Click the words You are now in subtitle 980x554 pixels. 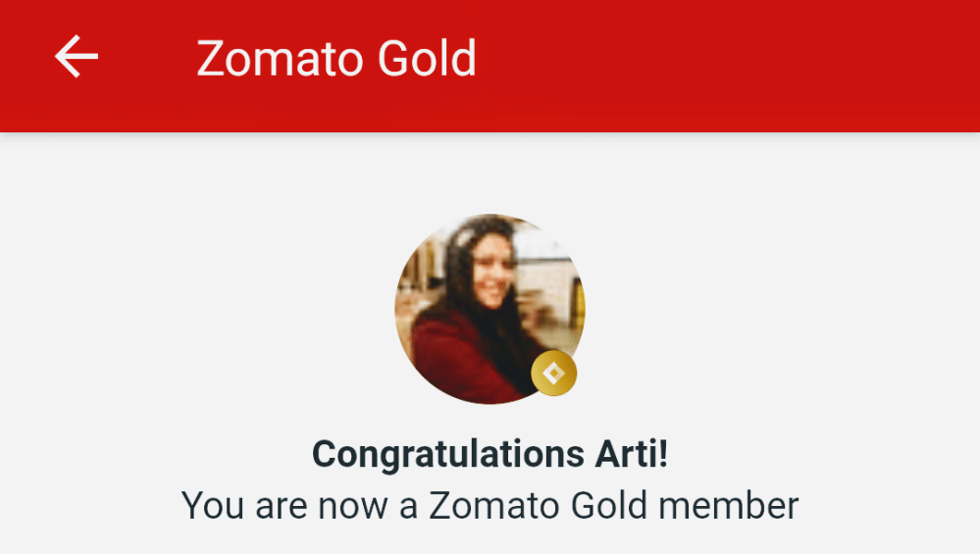[x=284, y=506]
